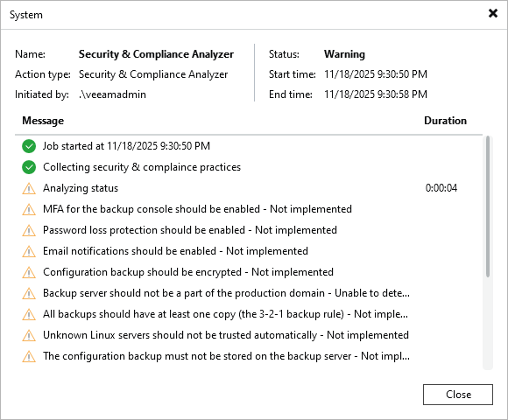
Task: Click the 0:00:04 duration value
Action: pos(441,188)
